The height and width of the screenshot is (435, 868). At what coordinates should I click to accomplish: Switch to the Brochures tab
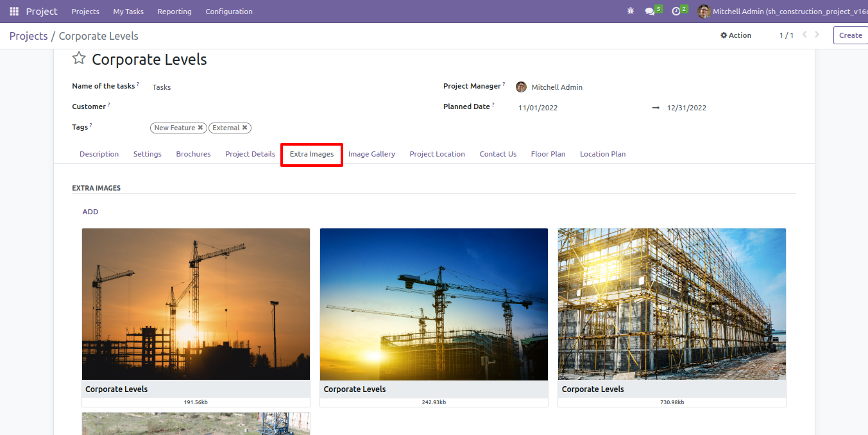coord(193,154)
